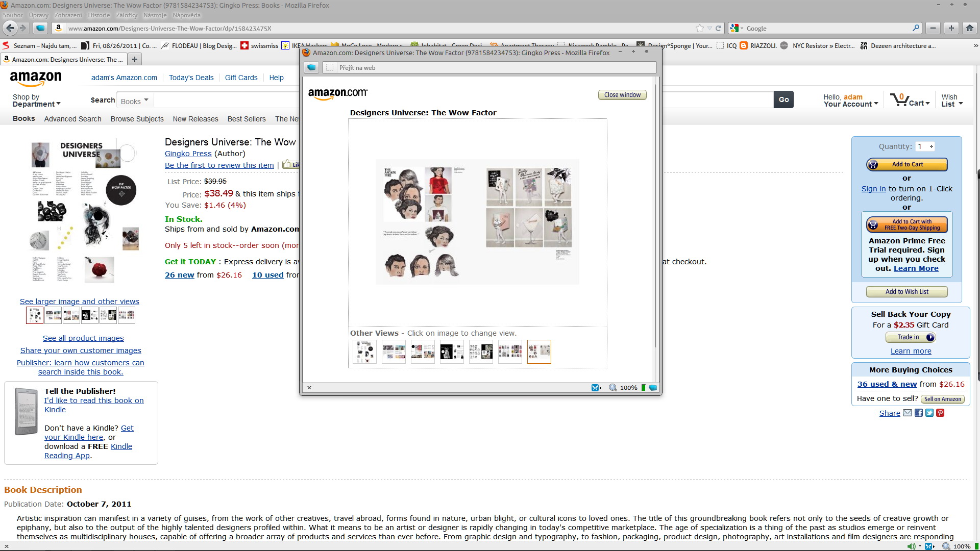
Task: Click the browser forward arrow
Action: (23, 28)
